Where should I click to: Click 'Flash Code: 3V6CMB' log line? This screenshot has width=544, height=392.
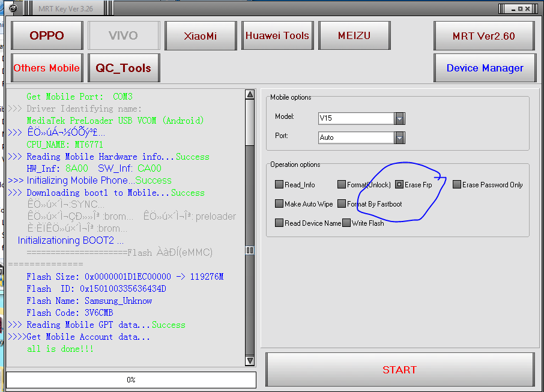click(70, 313)
